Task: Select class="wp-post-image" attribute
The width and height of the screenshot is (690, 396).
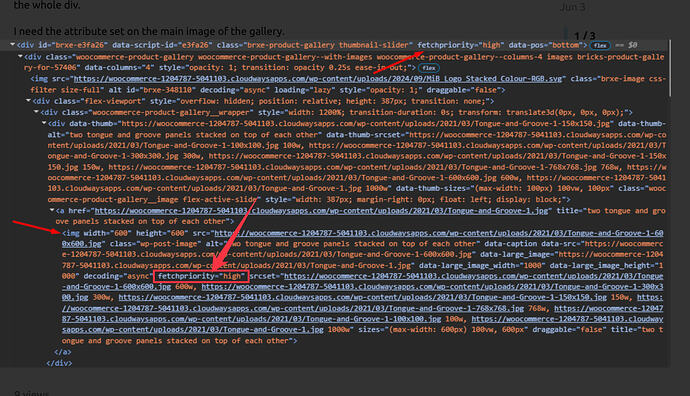Action: click(156, 244)
